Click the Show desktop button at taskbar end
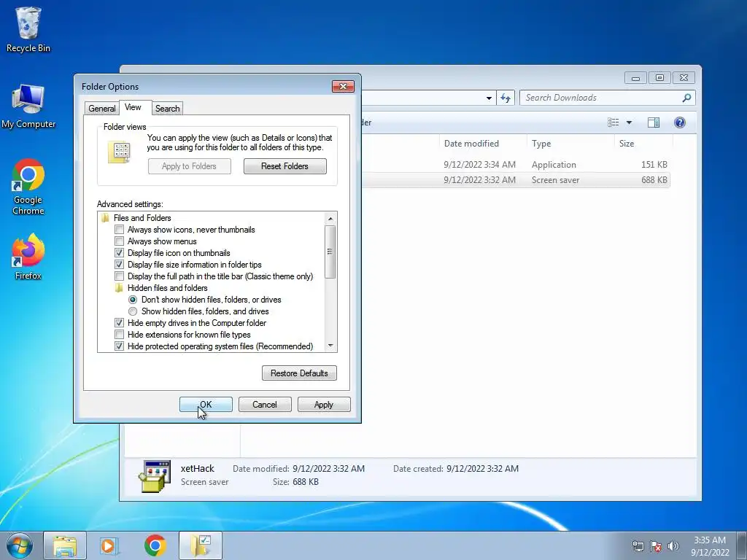The width and height of the screenshot is (747, 560). coord(742,545)
